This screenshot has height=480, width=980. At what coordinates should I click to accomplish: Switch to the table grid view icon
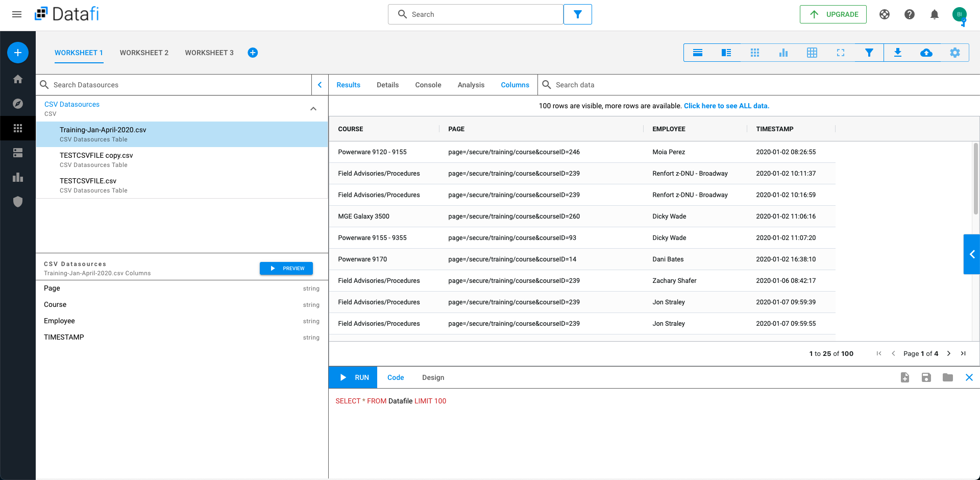pyautogui.click(x=812, y=53)
